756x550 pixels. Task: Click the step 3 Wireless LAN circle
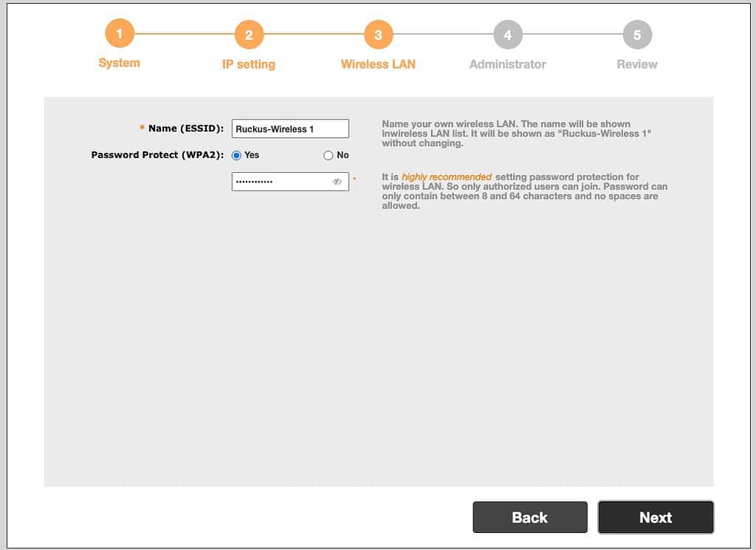(378, 35)
